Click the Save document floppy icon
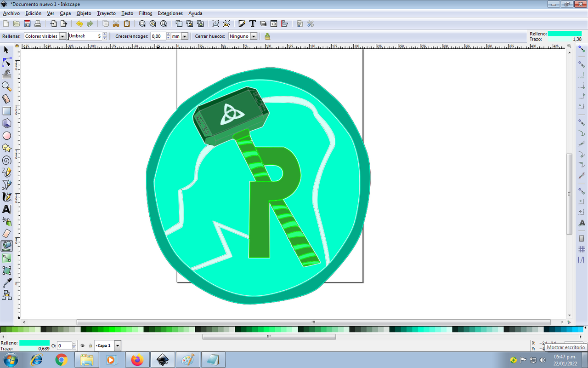This screenshot has height=368, width=588. (27, 24)
